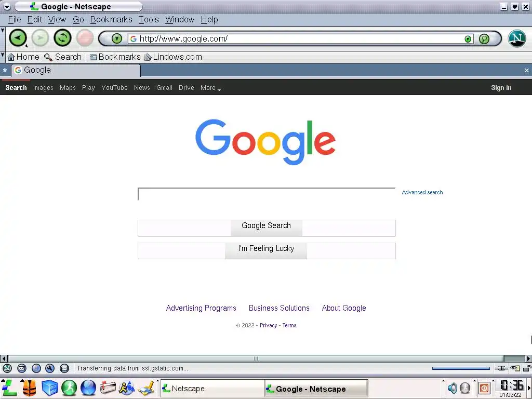This screenshot has height=399, width=532.
Task: Go to Home on the personal toolbar
Action: coord(23,57)
